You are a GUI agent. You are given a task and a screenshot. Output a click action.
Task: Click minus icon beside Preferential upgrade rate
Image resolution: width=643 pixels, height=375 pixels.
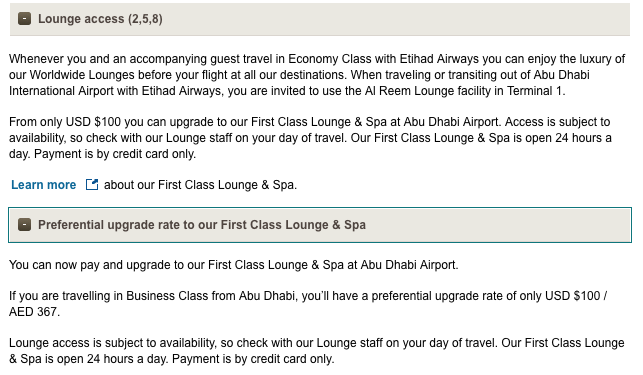click(x=25, y=225)
